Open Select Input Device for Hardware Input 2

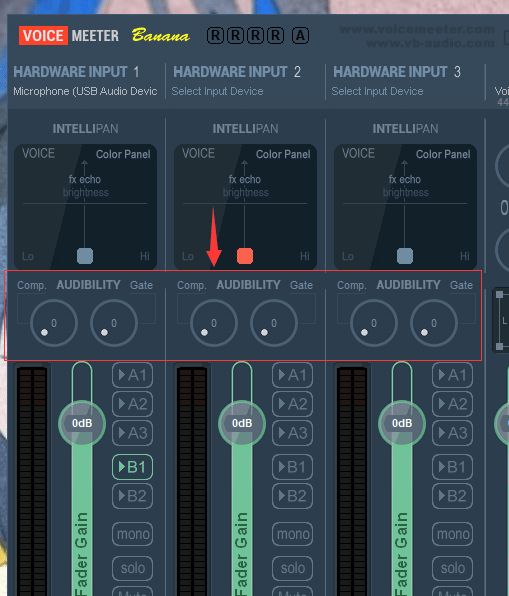coord(217,91)
